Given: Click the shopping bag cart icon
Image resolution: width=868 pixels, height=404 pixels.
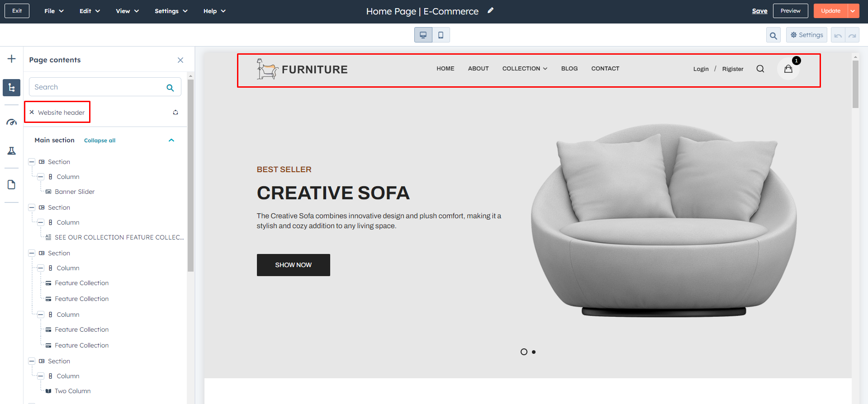Looking at the screenshot, I should [x=788, y=69].
